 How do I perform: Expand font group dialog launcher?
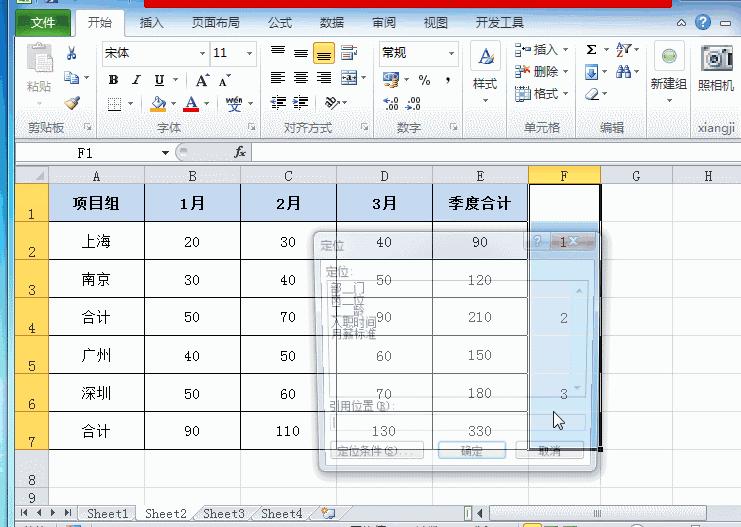click(252, 127)
